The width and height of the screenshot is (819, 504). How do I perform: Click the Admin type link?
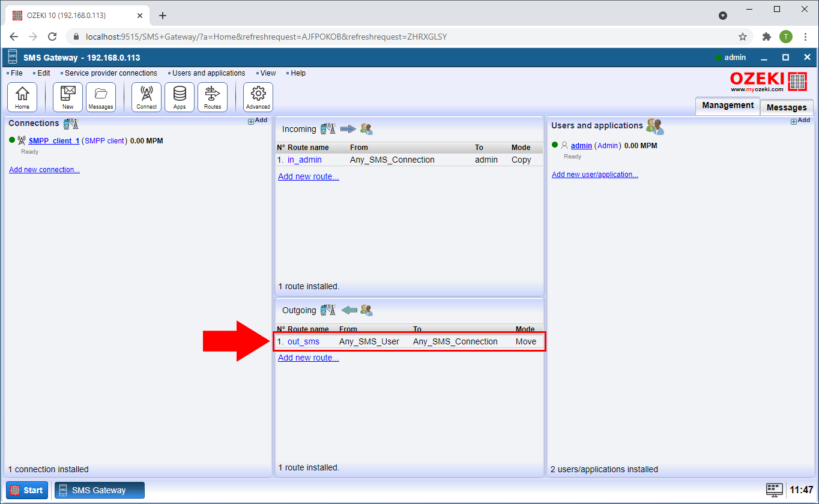click(x=608, y=146)
